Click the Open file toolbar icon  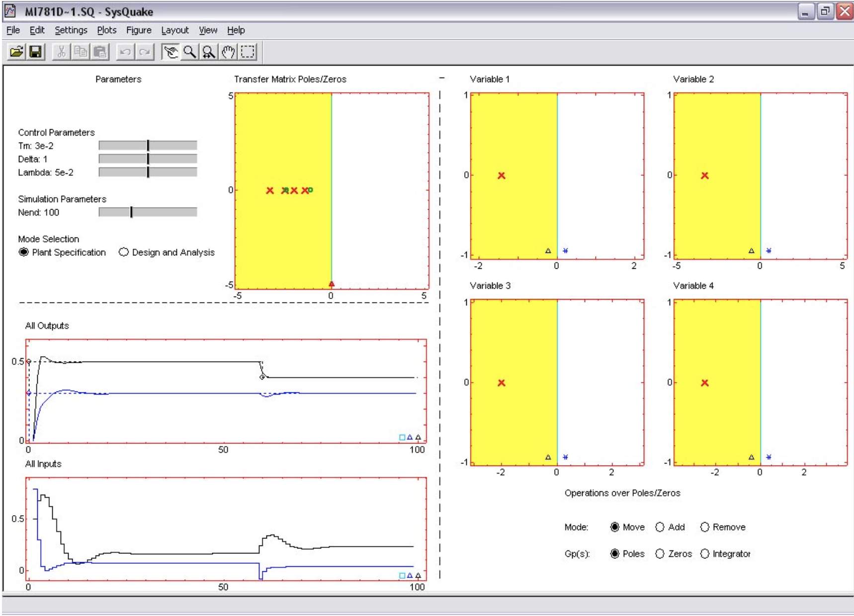pyautogui.click(x=16, y=52)
